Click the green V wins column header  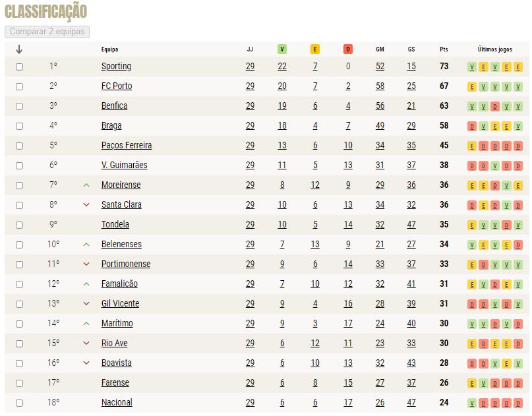point(281,49)
